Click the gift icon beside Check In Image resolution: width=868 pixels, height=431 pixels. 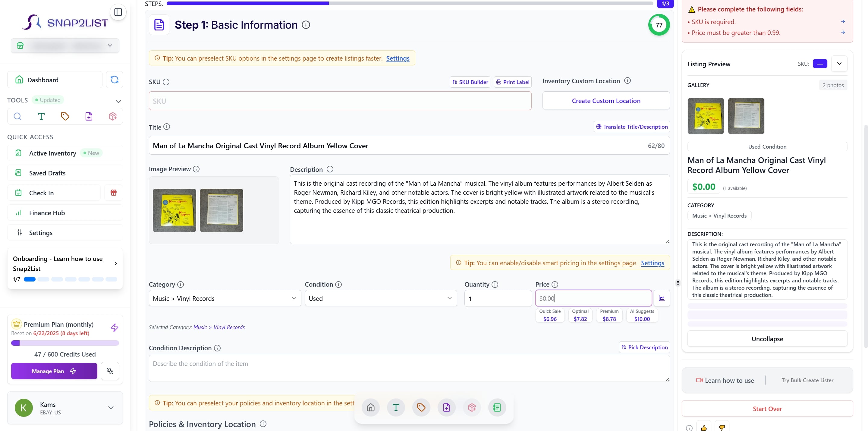tap(114, 193)
